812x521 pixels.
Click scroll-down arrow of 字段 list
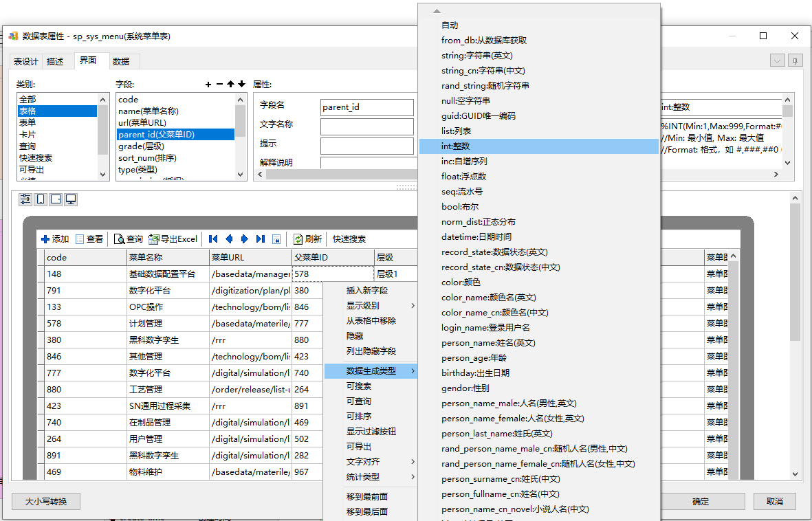(240, 175)
